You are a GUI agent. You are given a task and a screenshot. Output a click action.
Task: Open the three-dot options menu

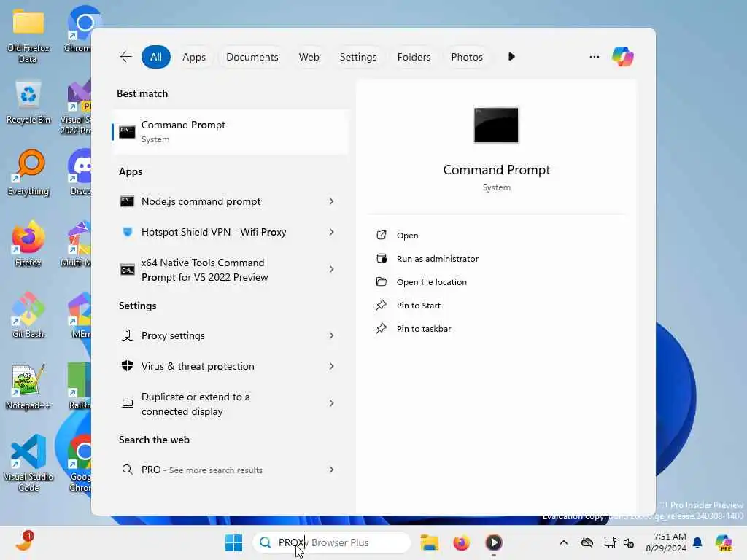[594, 57]
